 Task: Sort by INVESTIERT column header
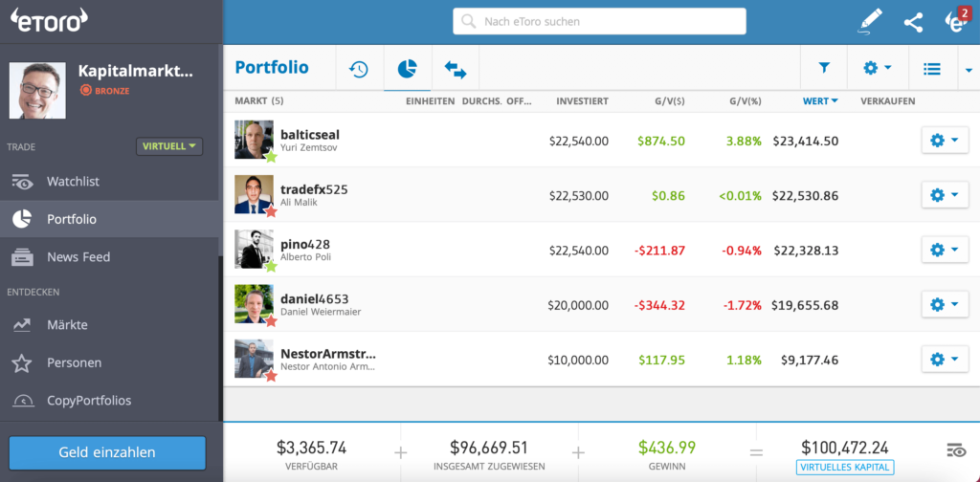point(582,101)
